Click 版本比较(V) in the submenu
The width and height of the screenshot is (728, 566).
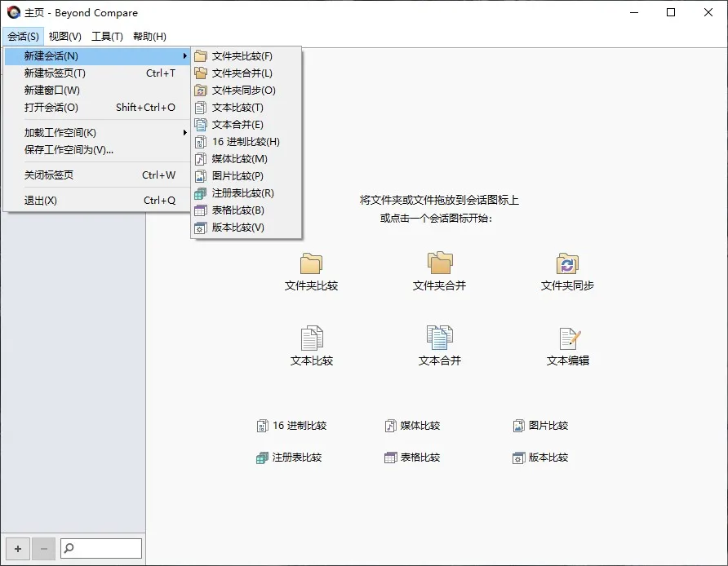pos(246,228)
